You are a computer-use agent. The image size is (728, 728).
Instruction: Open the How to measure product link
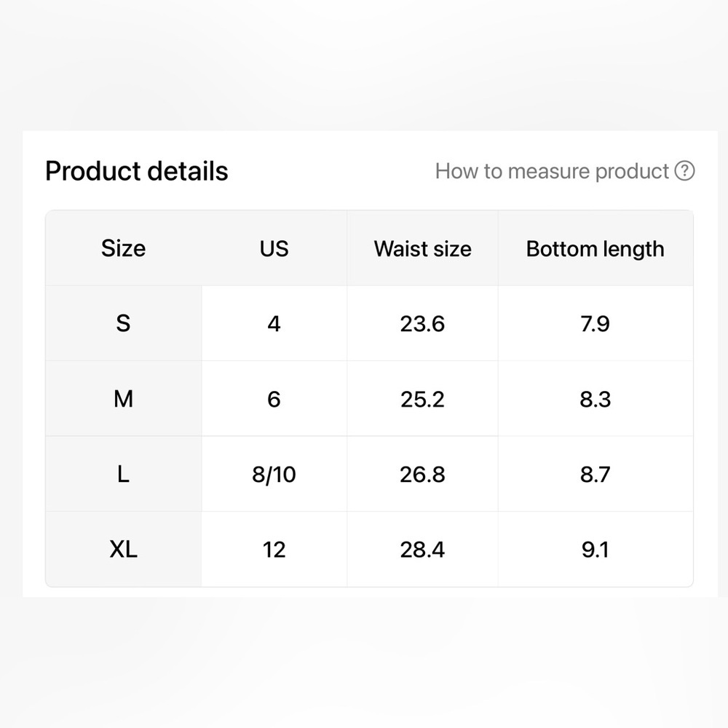[x=552, y=171]
